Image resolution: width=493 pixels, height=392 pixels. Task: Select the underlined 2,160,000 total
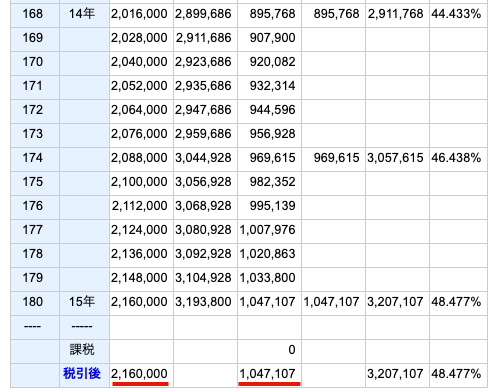[x=139, y=374]
